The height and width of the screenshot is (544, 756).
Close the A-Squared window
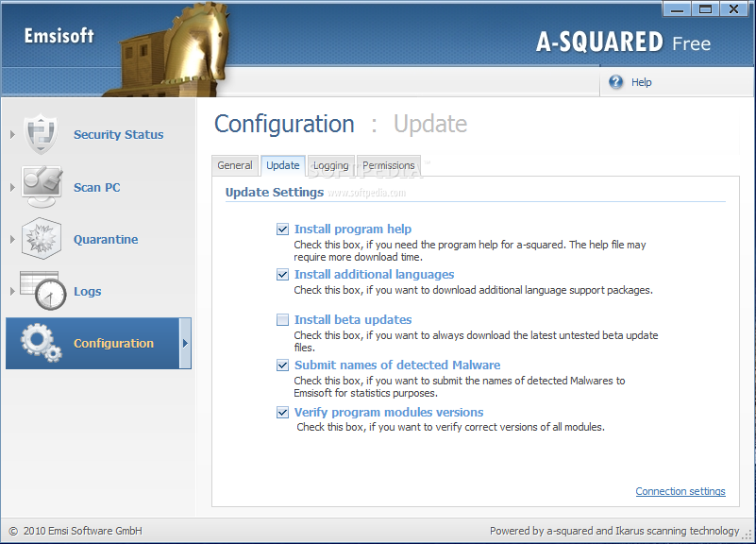pos(734,9)
